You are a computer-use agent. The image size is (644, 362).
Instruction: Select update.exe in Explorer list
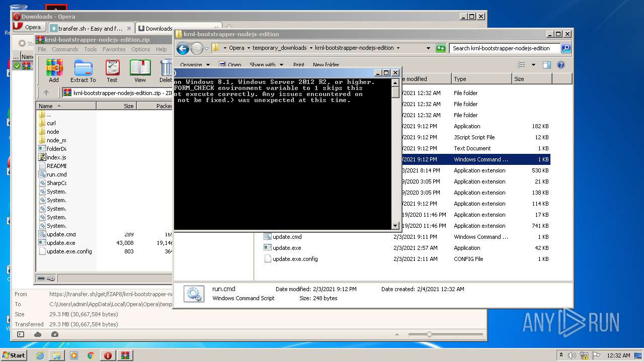287,248
